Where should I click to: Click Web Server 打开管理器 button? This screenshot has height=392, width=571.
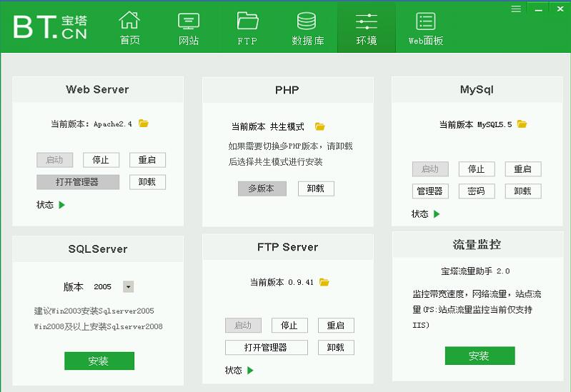(78, 182)
